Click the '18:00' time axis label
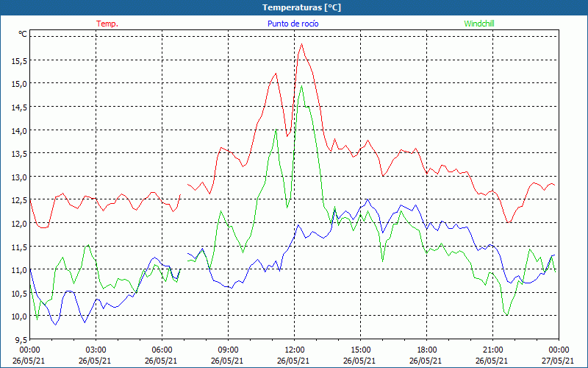The image size is (588, 368). pos(427,350)
